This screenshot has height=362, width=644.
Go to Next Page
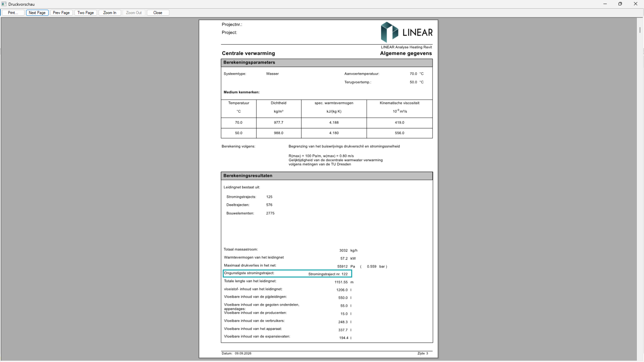click(x=37, y=13)
